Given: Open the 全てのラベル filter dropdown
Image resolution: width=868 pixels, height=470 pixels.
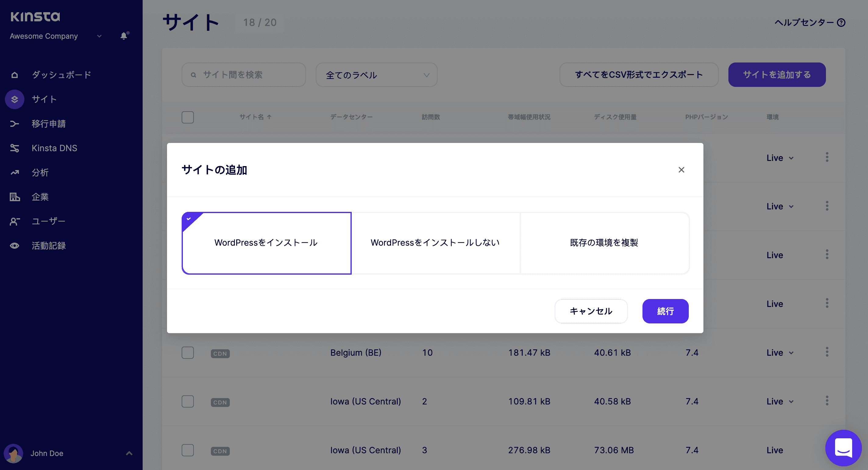Looking at the screenshot, I should (376, 74).
